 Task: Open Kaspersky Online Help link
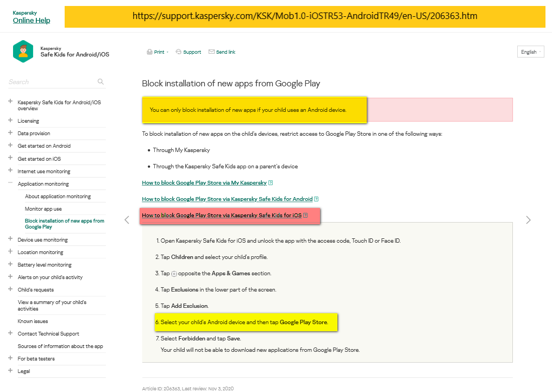(32, 20)
